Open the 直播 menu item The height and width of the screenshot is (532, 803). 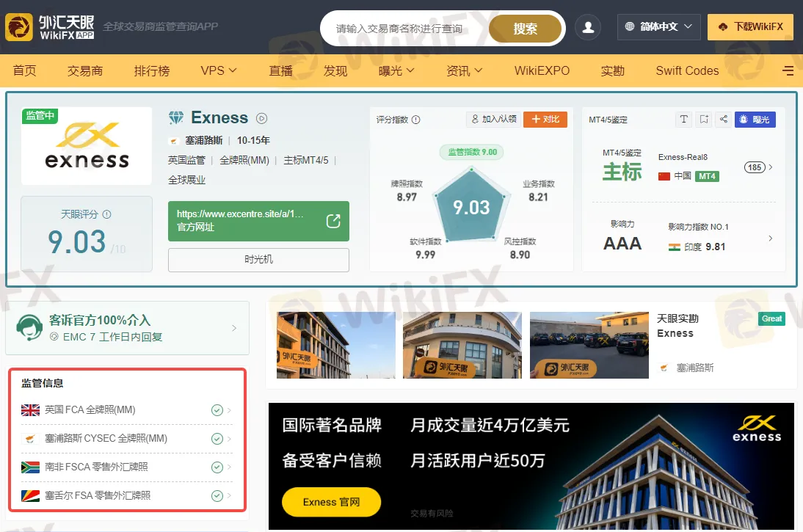280,70
